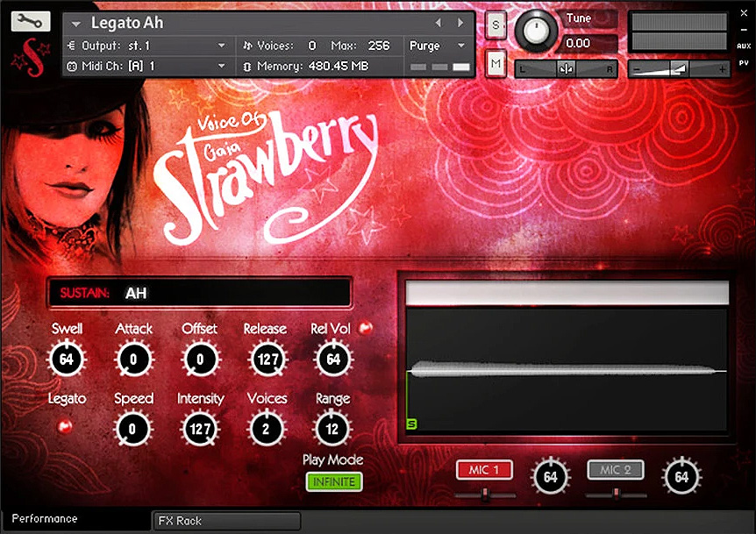The image size is (756, 534).
Task: Adjust the MIC 1 volume knob
Action: (x=550, y=477)
